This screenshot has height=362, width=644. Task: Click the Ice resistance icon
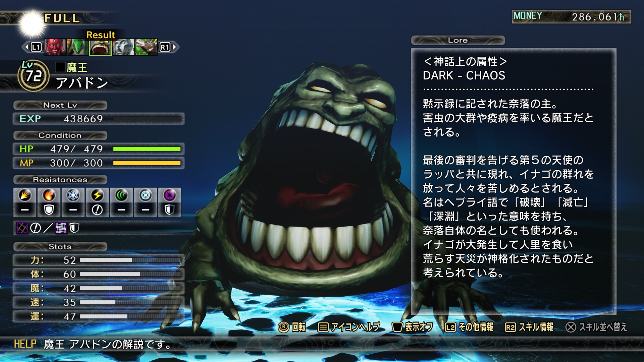pos(73,195)
